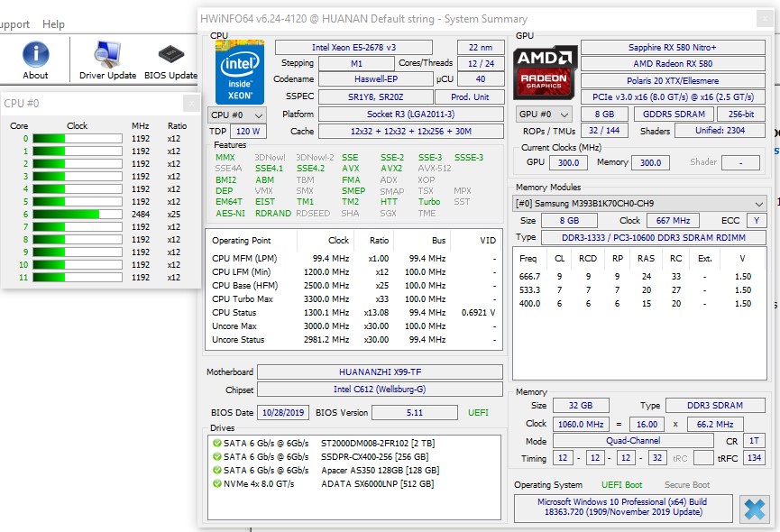Image resolution: width=780 pixels, height=532 pixels.
Task: Select the CPU Turbo Max row
Action: click(x=353, y=298)
